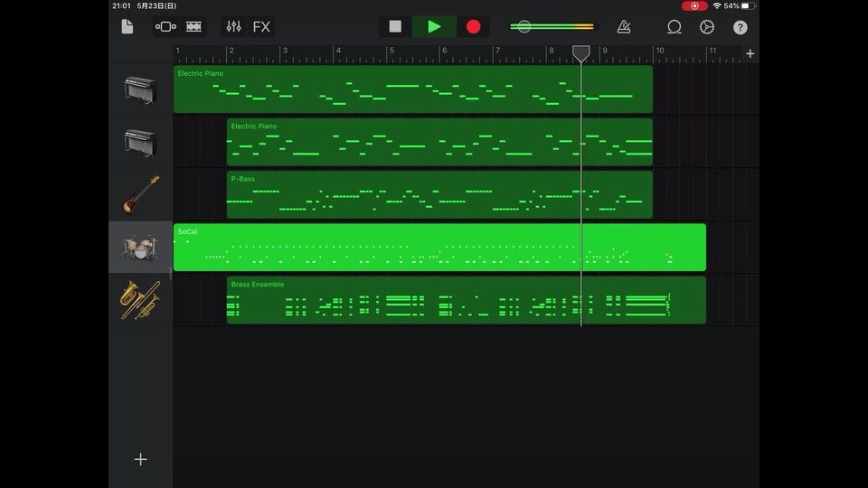The image size is (868, 488).
Task: Toggle the metronome icon
Action: (624, 26)
